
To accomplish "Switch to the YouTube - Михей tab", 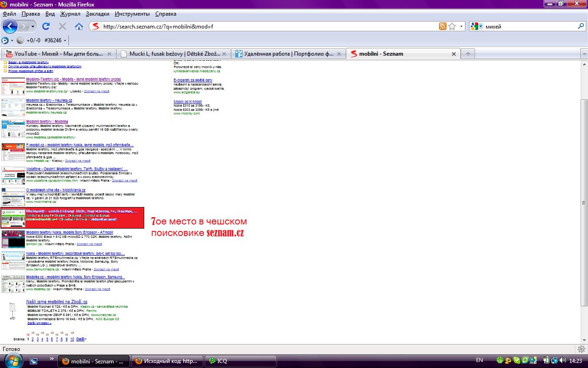I will pyautogui.click(x=58, y=54).
